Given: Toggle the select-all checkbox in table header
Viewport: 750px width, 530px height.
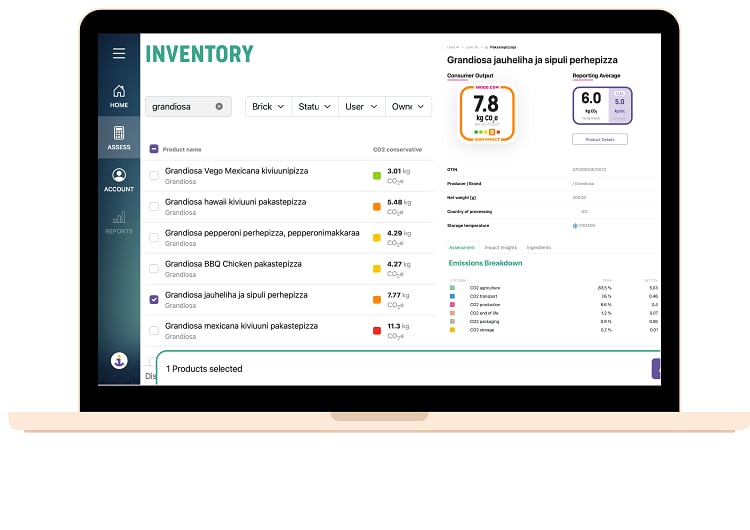Looking at the screenshot, I should coord(153,149).
